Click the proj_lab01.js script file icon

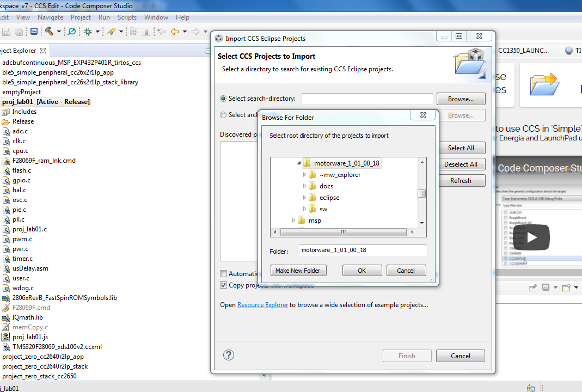pyautogui.click(x=6, y=337)
